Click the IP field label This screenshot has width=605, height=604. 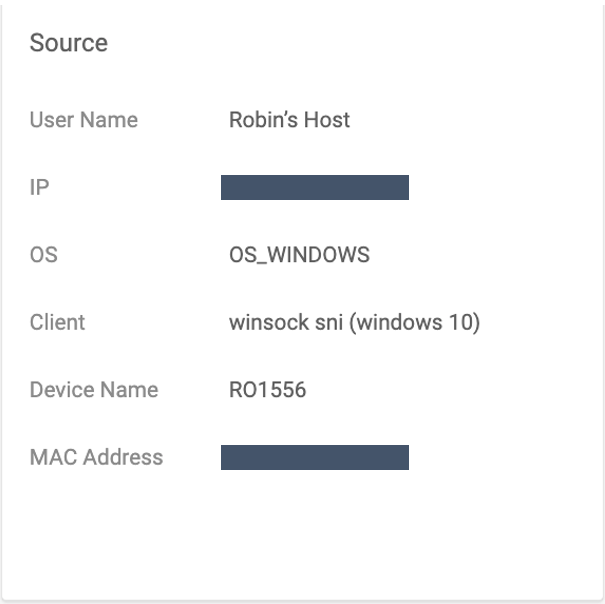[x=39, y=187]
